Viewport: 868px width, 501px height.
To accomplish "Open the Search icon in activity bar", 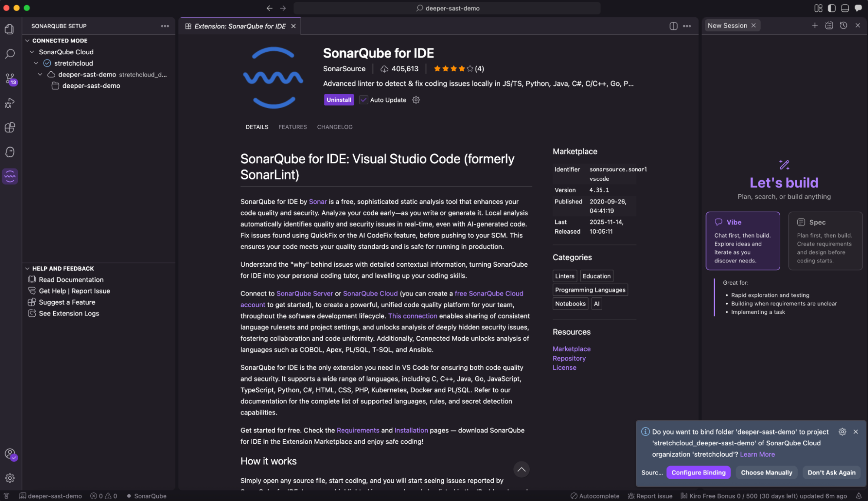I will 10,54.
